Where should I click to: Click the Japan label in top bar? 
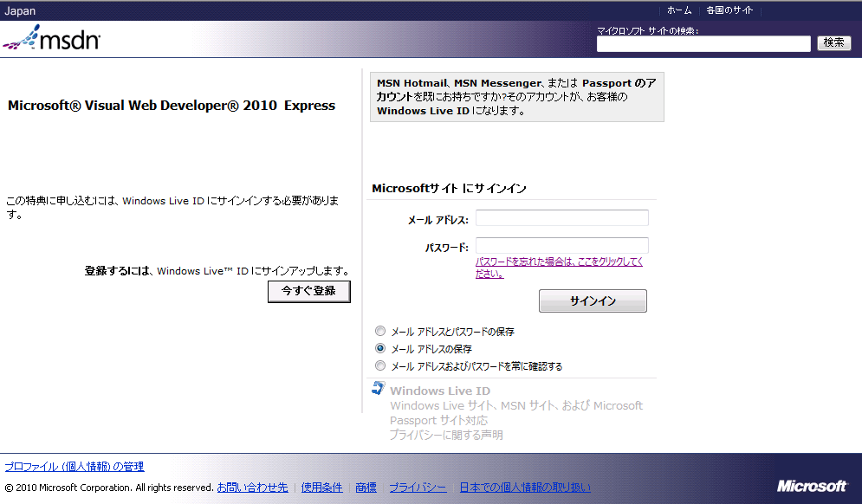click(x=20, y=11)
